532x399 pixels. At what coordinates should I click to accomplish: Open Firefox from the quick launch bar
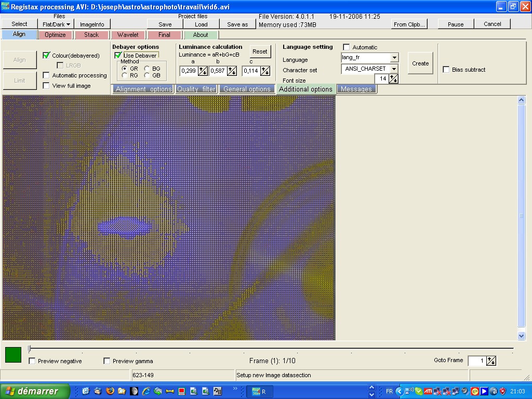[x=110, y=391]
